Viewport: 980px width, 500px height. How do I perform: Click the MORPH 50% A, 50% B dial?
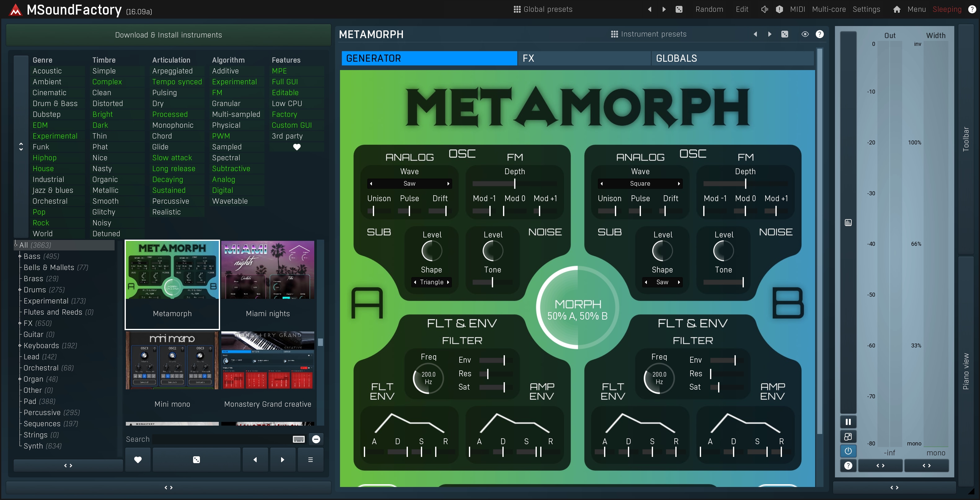[x=577, y=308]
